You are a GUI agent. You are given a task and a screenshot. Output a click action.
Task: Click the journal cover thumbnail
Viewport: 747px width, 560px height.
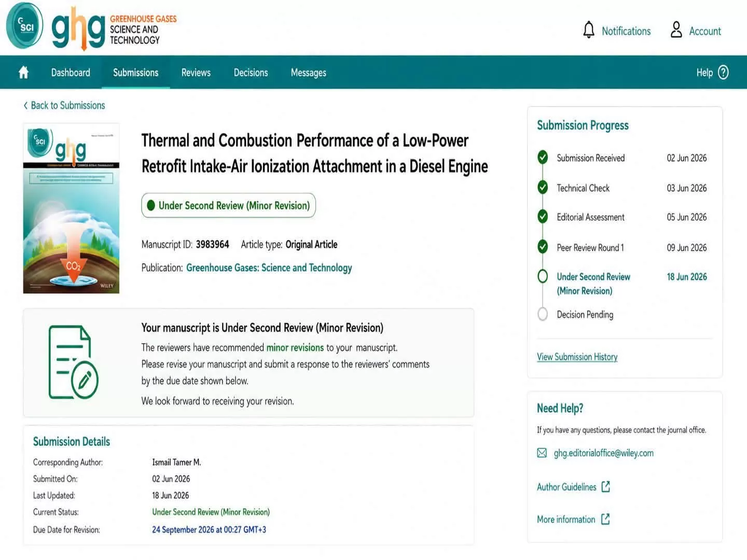[71, 208]
